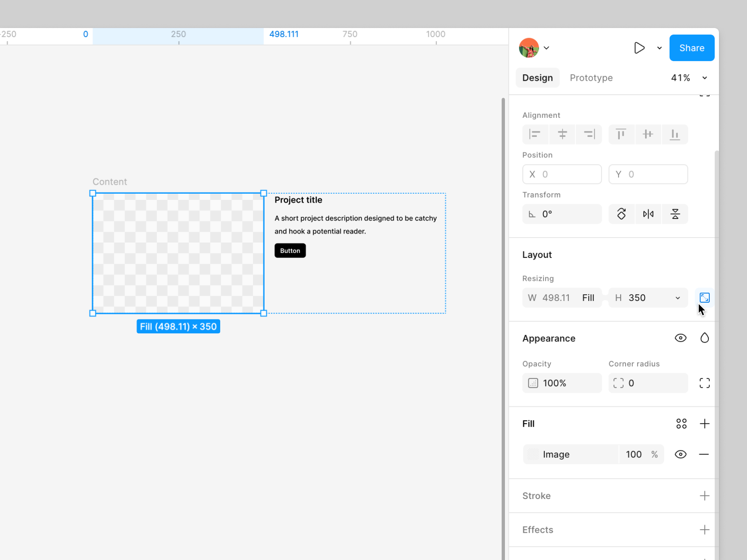
Task: Toggle independent corner radius controls
Action: click(704, 383)
